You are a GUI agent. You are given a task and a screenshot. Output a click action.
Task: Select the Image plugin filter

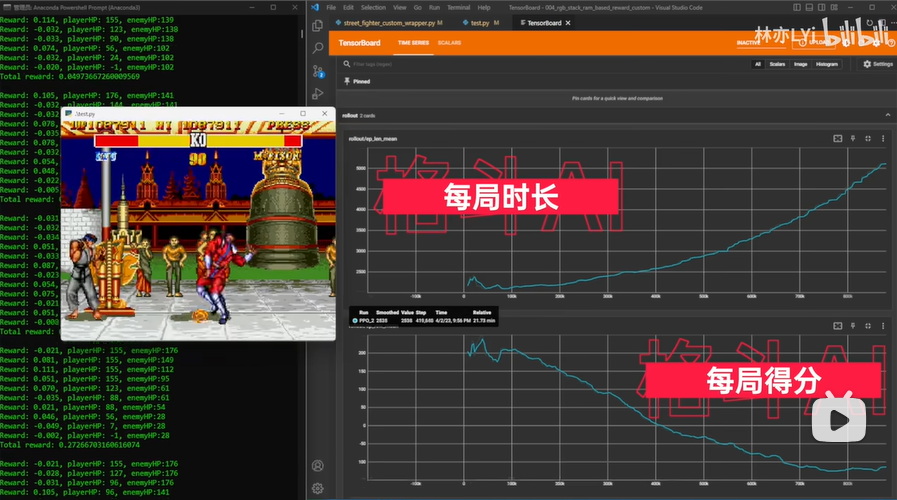[800, 64]
